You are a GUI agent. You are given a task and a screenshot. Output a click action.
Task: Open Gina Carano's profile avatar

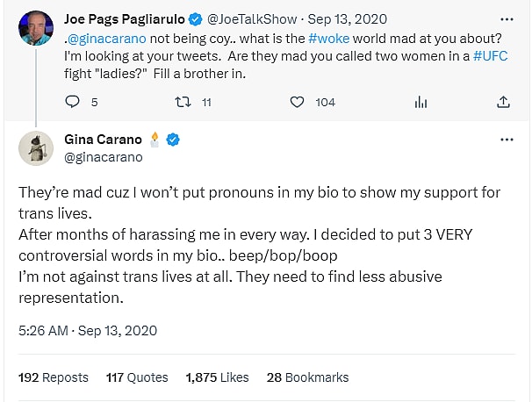pyautogui.click(x=35, y=147)
